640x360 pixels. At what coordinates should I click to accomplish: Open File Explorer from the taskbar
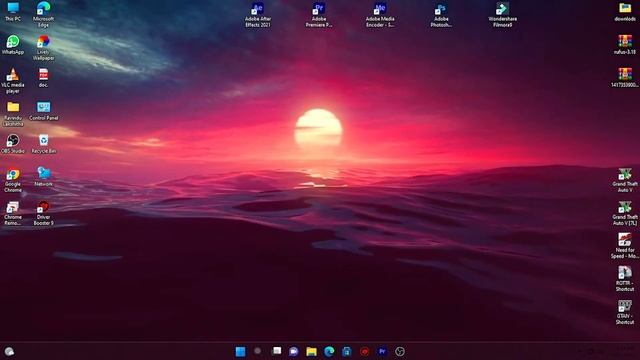[311, 351]
